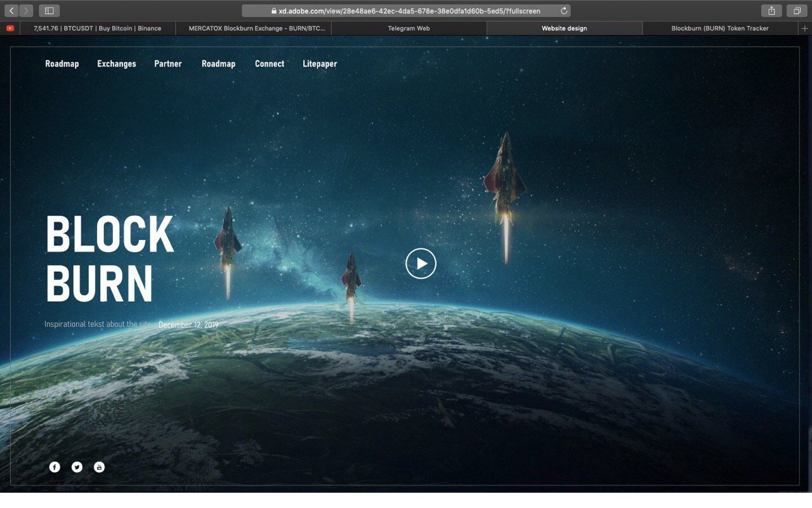Open the Exchanges nav link
Viewport: 812px width, 508px height.
point(117,63)
